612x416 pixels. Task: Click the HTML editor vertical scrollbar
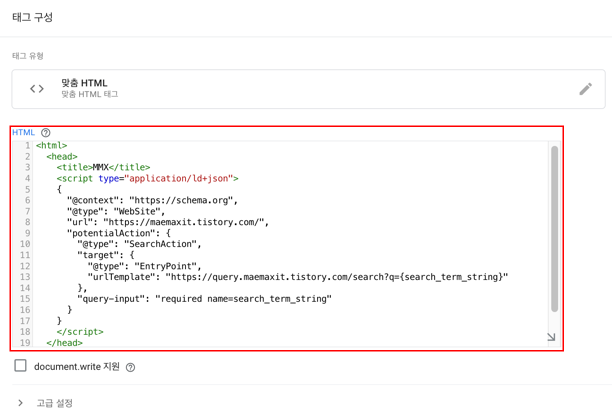[x=554, y=229]
